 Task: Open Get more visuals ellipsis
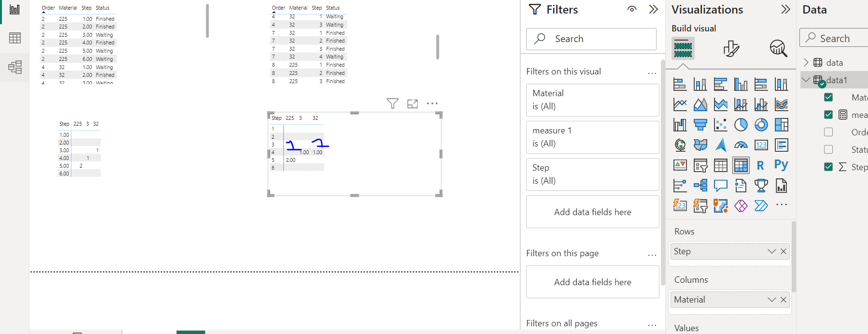tap(781, 205)
